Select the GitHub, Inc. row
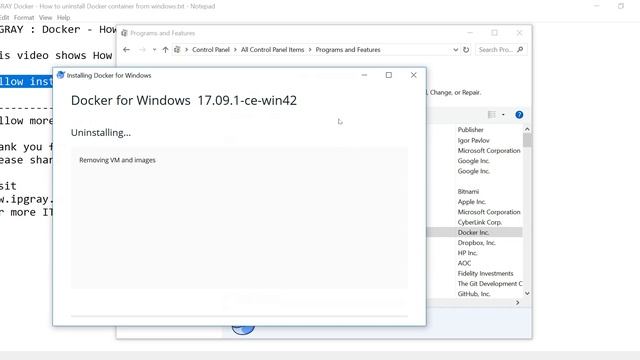This screenshot has height=360, width=640. [474, 294]
